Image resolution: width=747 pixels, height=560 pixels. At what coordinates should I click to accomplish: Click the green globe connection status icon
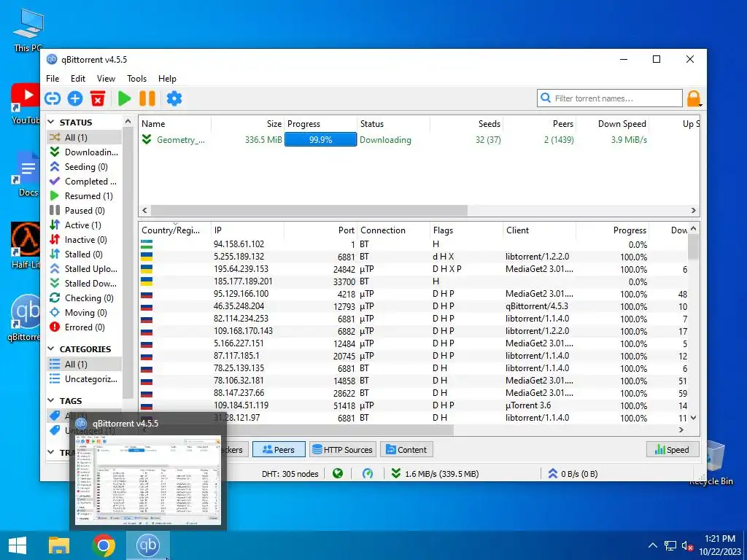338,474
